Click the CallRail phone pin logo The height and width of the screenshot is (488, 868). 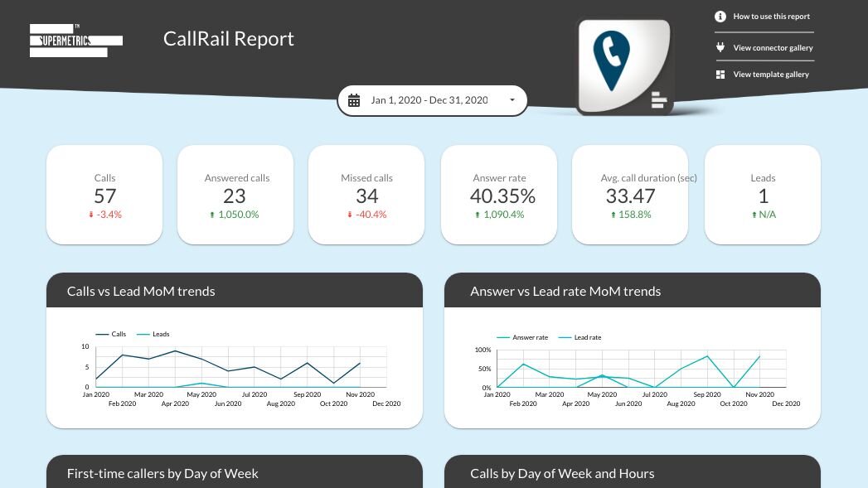612,62
